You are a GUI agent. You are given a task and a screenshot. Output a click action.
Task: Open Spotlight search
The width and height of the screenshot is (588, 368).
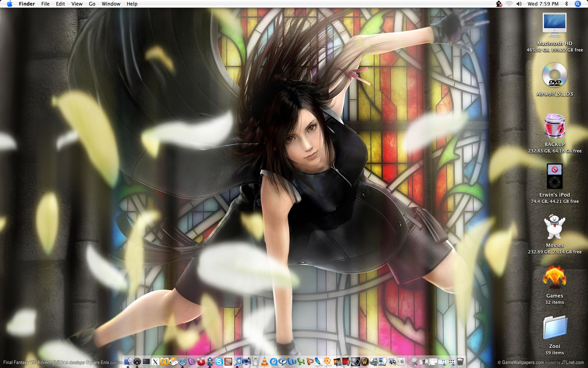tap(578, 4)
